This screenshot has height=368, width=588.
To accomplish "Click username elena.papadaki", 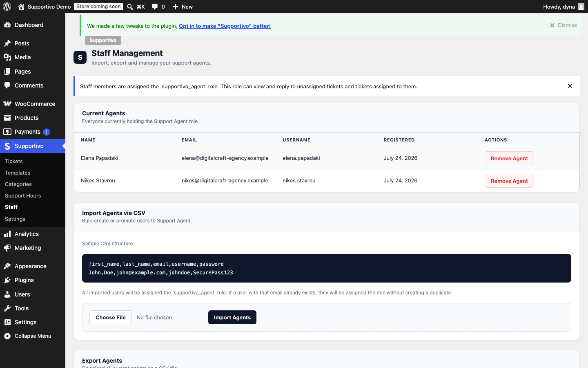I will 301,158.
